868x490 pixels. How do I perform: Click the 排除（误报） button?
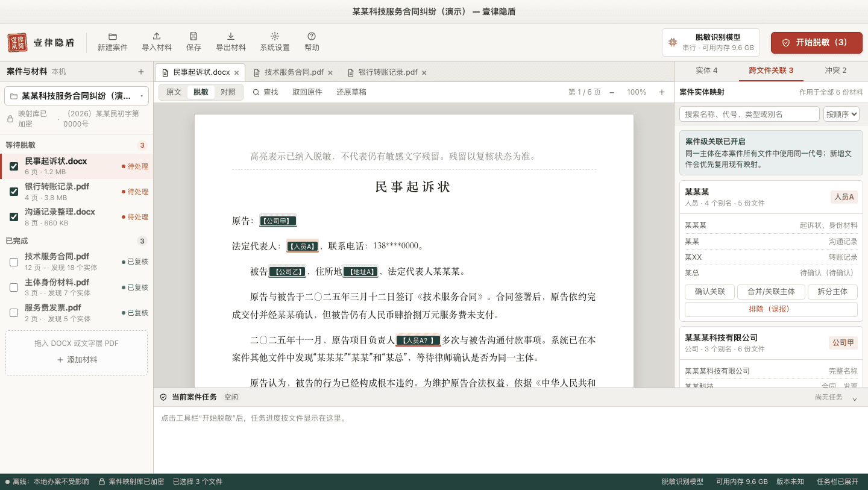pyautogui.click(x=771, y=309)
